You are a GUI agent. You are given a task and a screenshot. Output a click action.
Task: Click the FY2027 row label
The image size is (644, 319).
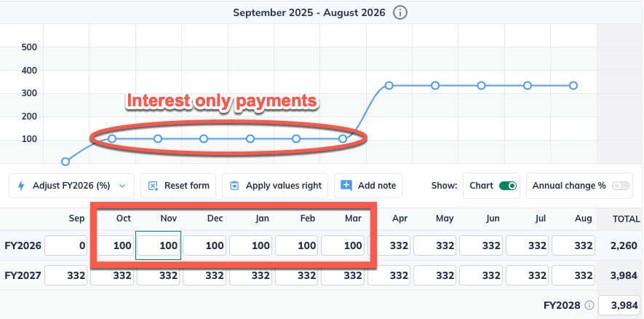click(x=23, y=275)
